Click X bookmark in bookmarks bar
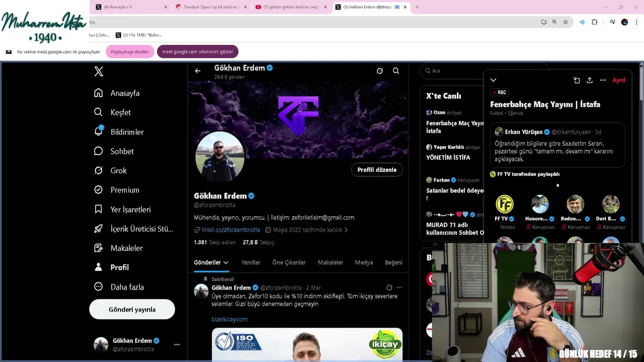 pyautogui.click(x=139, y=35)
